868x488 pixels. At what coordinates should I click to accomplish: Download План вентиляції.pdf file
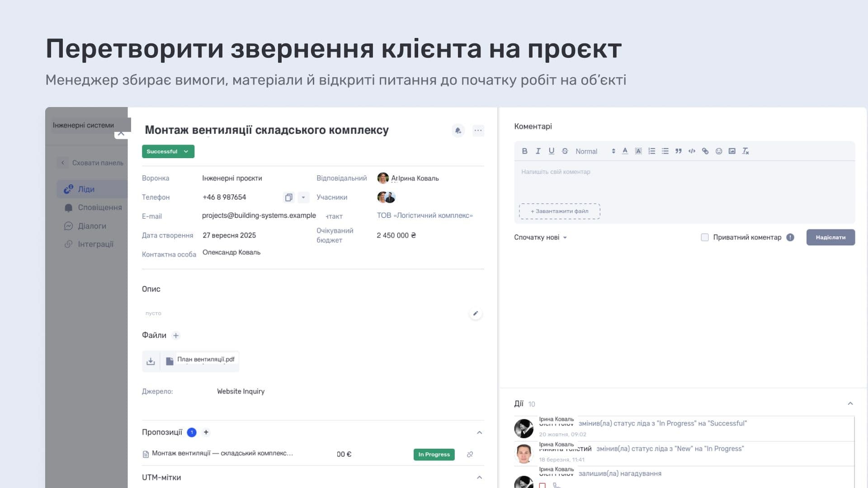coord(151,361)
